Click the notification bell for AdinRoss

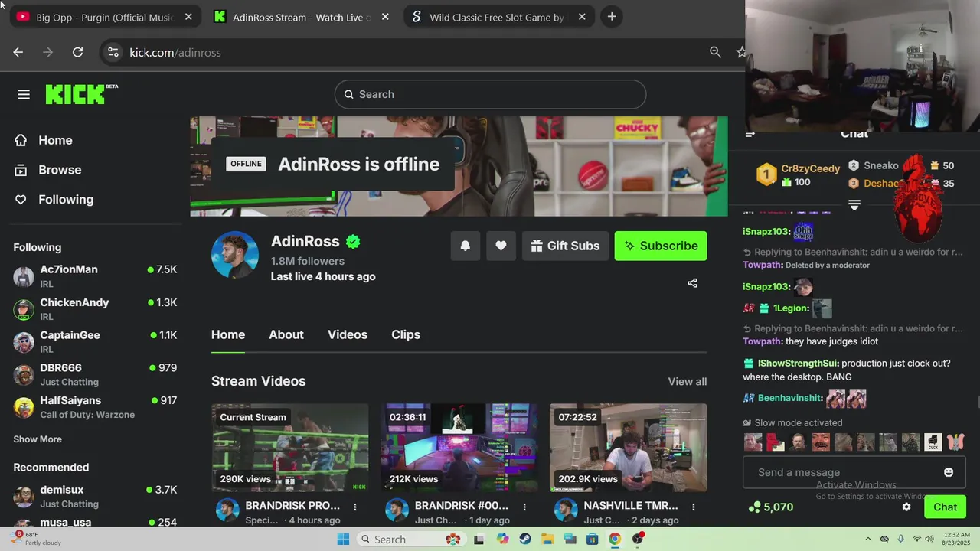click(x=465, y=246)
